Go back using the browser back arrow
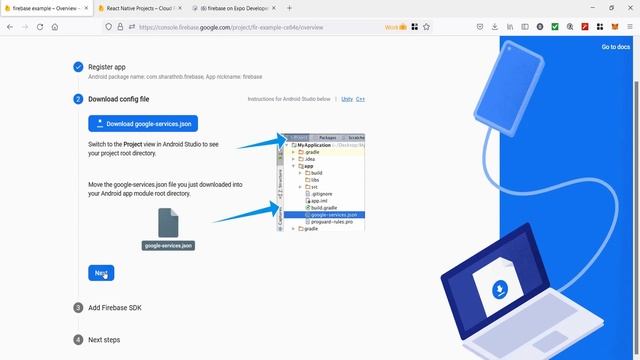Screen dimensions: 640x360 10,27
